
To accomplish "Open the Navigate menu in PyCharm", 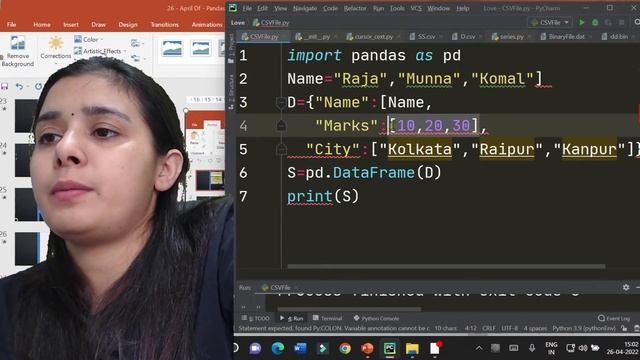I will [305, 8].
